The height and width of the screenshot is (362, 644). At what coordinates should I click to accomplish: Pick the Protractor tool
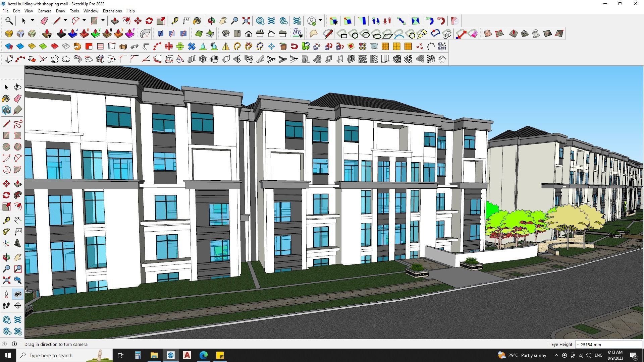point(6,232)
